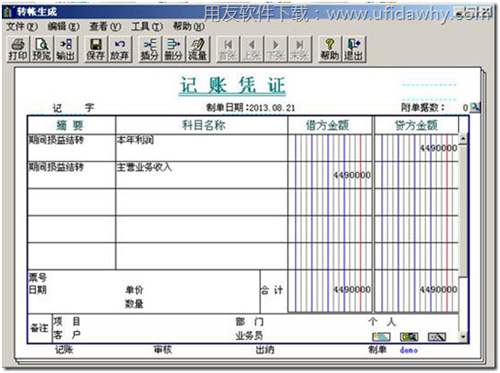
Task: Click the 客户 label in 备注 area
Action: [67, 335]
